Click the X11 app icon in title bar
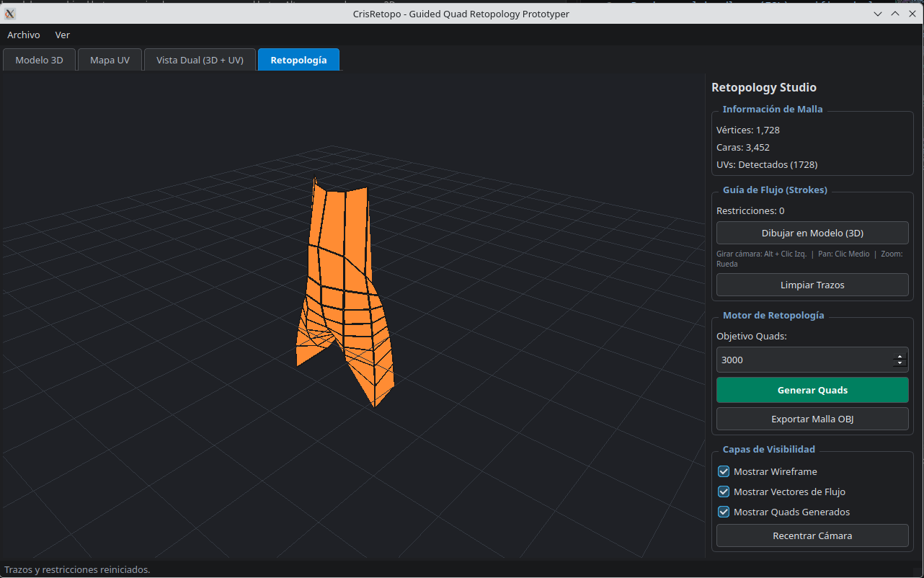Viewport: 924px width, 578px height. coord(10,14)
